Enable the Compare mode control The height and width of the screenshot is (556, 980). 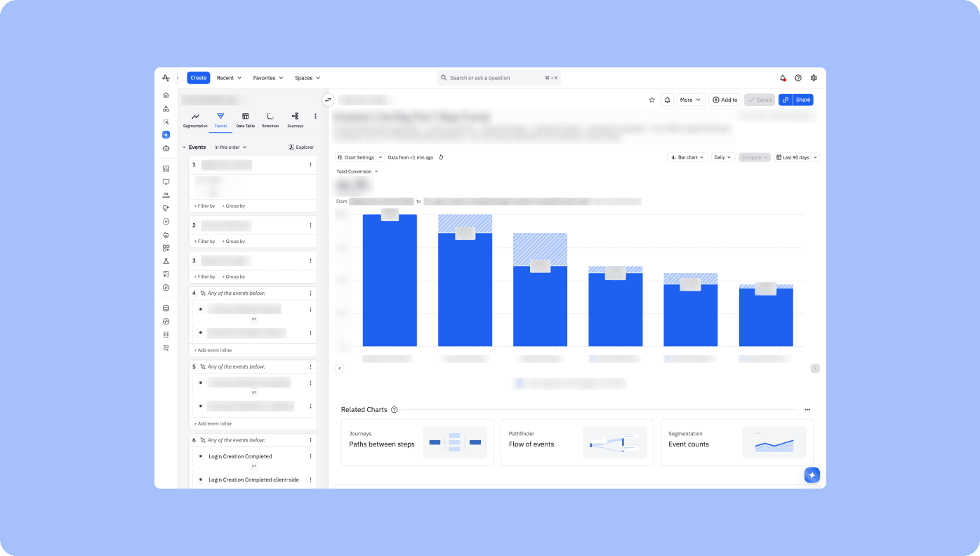click(x=754, y=156)
